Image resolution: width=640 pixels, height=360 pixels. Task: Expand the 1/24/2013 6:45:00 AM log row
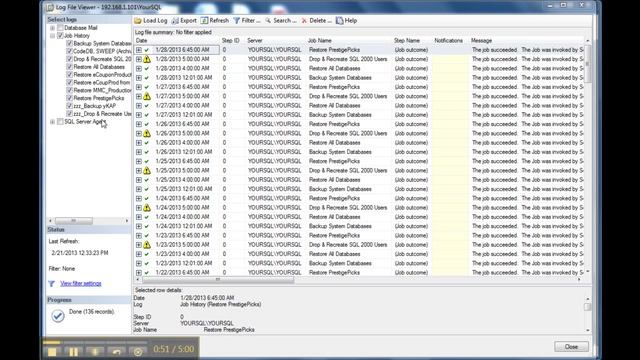click(x=139, y=198)
